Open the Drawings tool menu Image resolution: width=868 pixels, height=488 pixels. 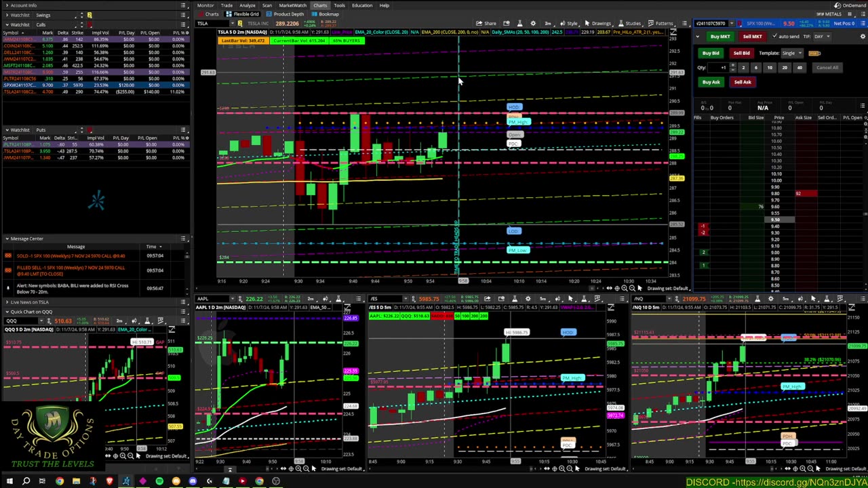click(597, 23)
